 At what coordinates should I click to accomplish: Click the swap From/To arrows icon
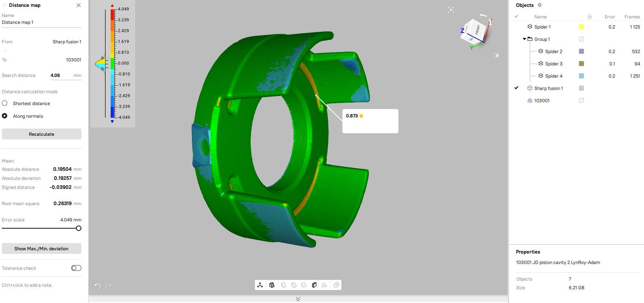(5, 51)
